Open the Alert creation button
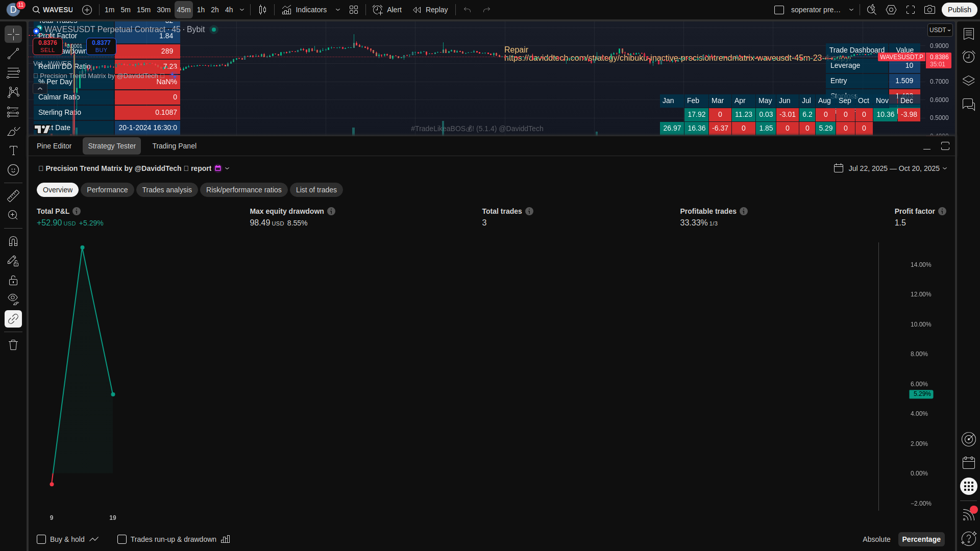The image size is (980, 551). pos(387,10)
